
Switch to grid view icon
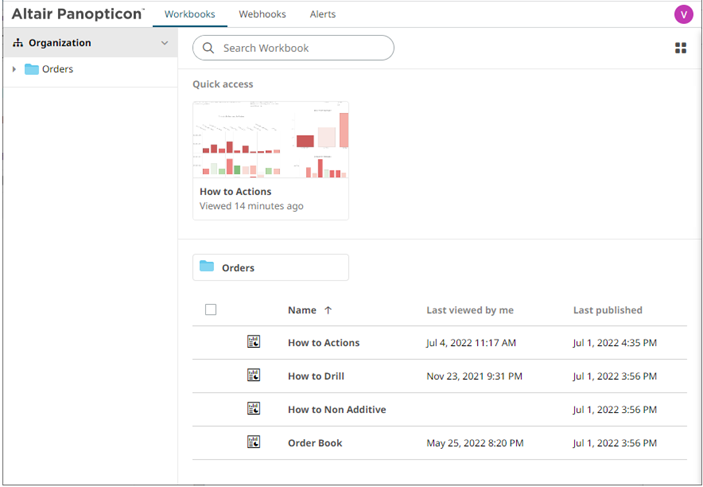[681, 48]
